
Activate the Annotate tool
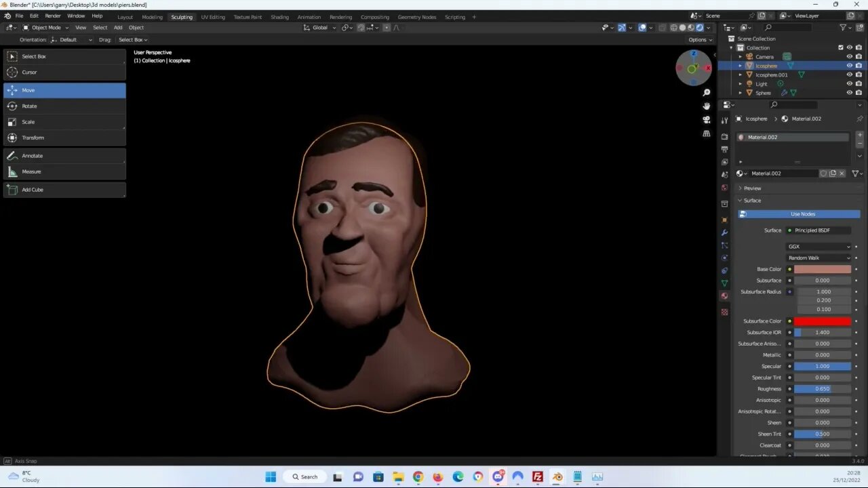pyautogui.click(x=64, y=155)
